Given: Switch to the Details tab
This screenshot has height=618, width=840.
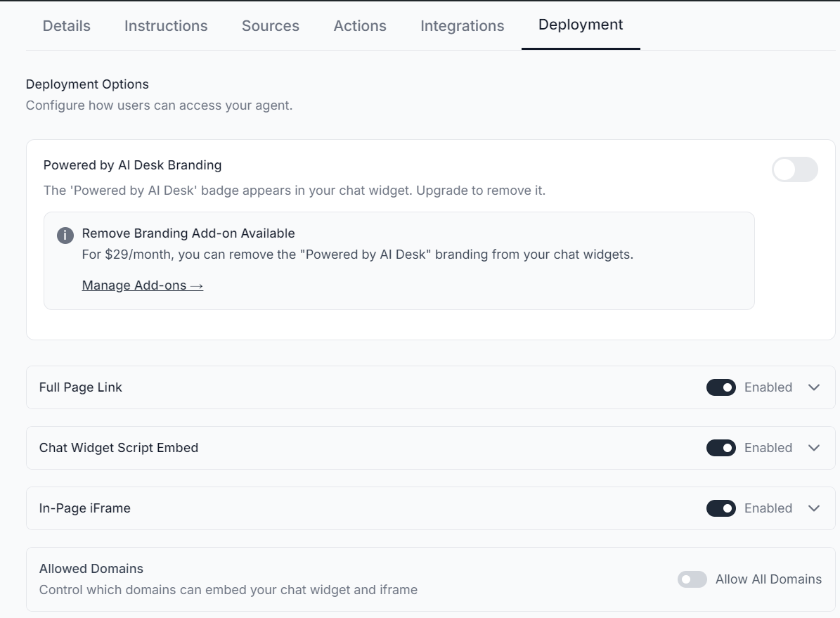Looking at the screenshot, I should pos(66,25).
